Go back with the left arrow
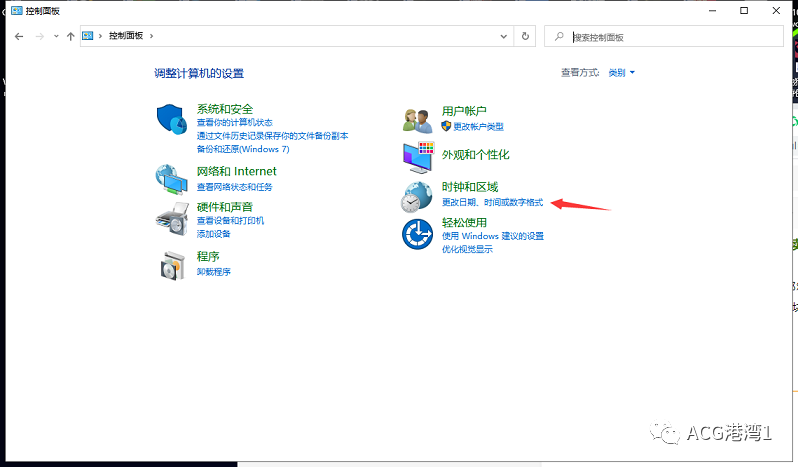 point(19,36)
